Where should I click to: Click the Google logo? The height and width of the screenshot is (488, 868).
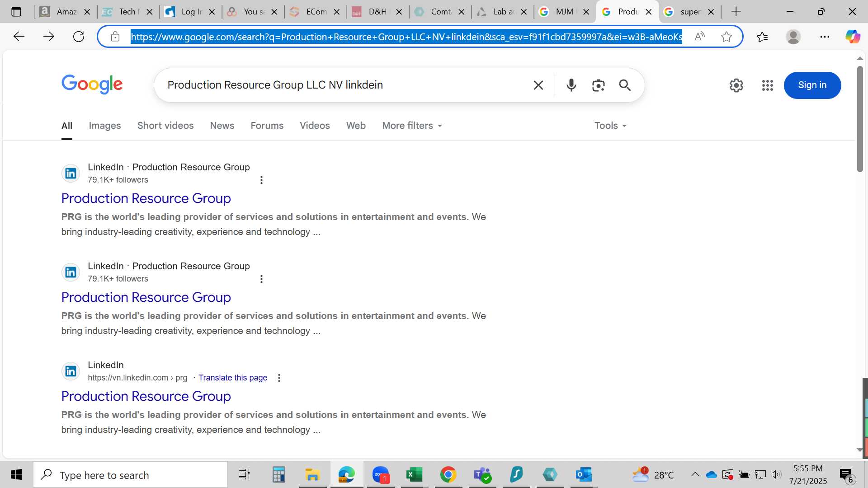pos(92,84)
